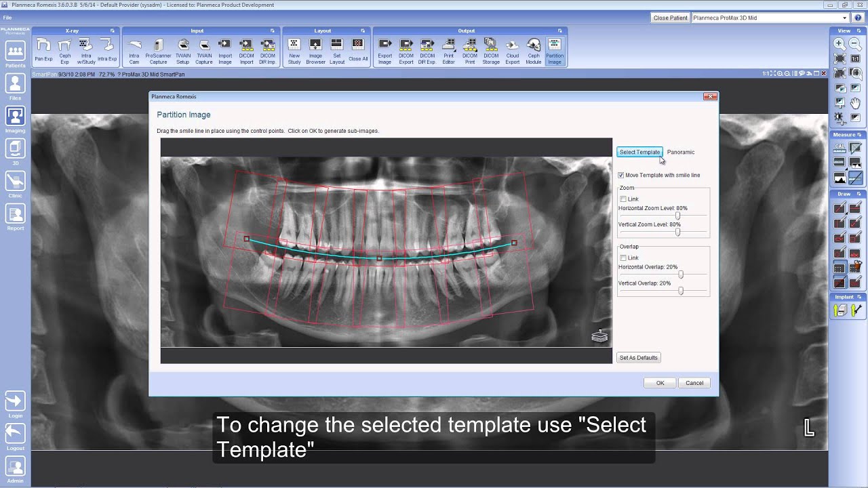Click the Export Image icon
The width and height of the screenshot is (868, 488).
(x=384, y=51)
